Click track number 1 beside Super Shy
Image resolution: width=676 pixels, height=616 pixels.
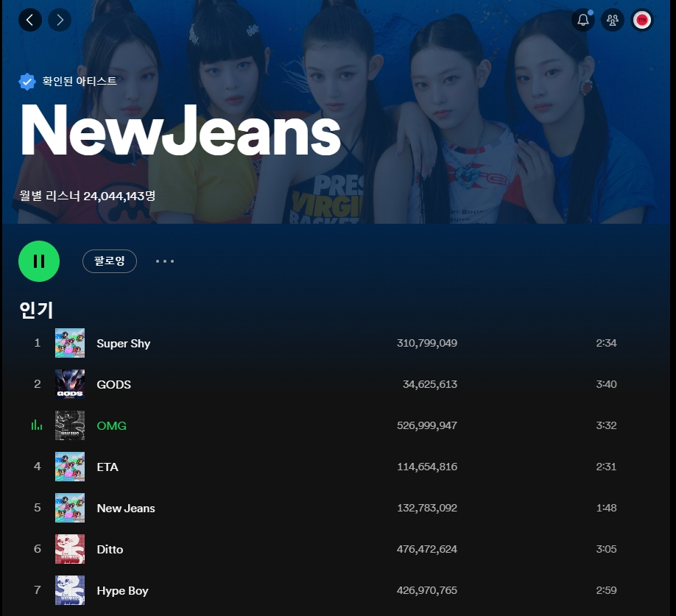tap(38, 343)
